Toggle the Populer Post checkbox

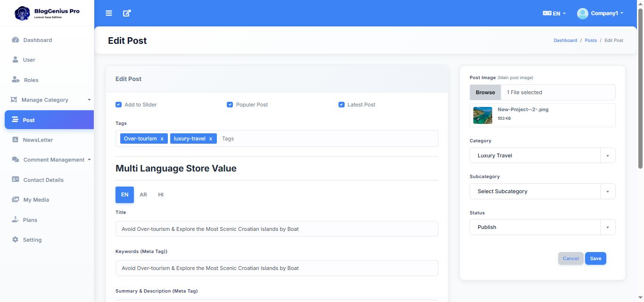(230, 105)
